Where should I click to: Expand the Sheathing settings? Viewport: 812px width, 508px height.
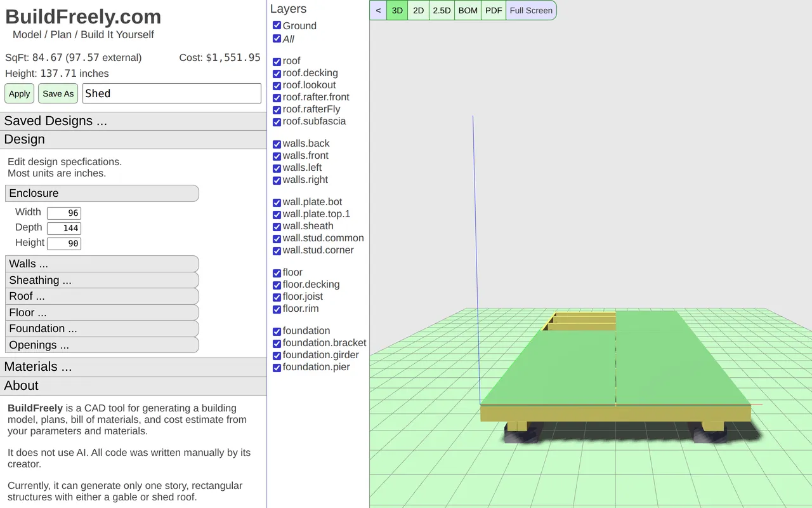click(102, 280)
